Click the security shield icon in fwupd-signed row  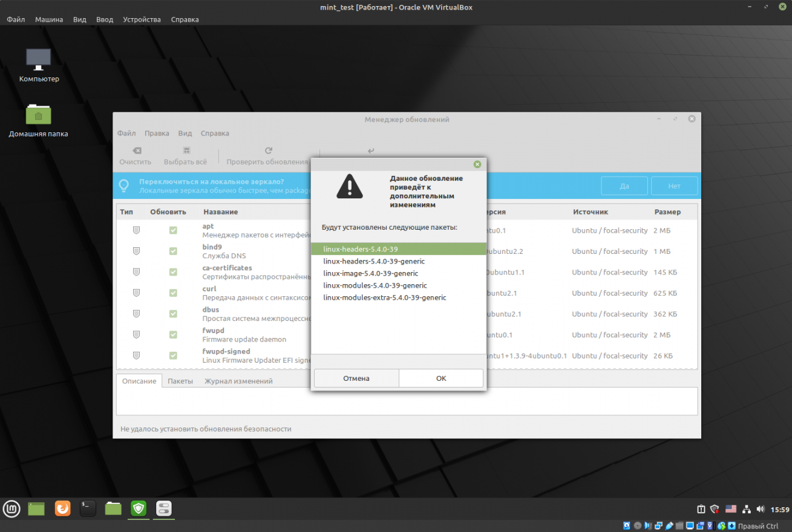(x=136, y=355)
